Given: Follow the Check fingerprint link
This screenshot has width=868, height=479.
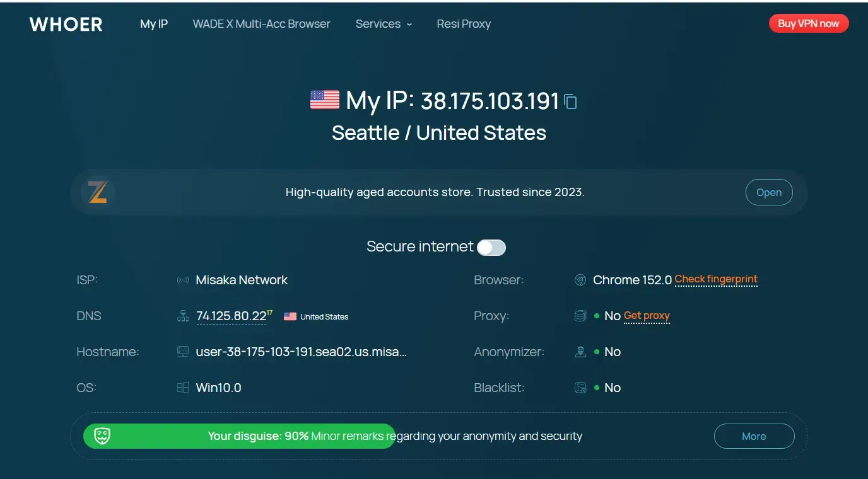Looking at the screenshot, I should pos(716,279).
